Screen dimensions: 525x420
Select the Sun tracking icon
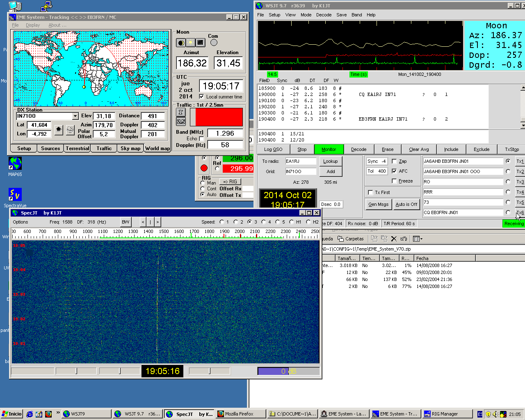[191, 43]
